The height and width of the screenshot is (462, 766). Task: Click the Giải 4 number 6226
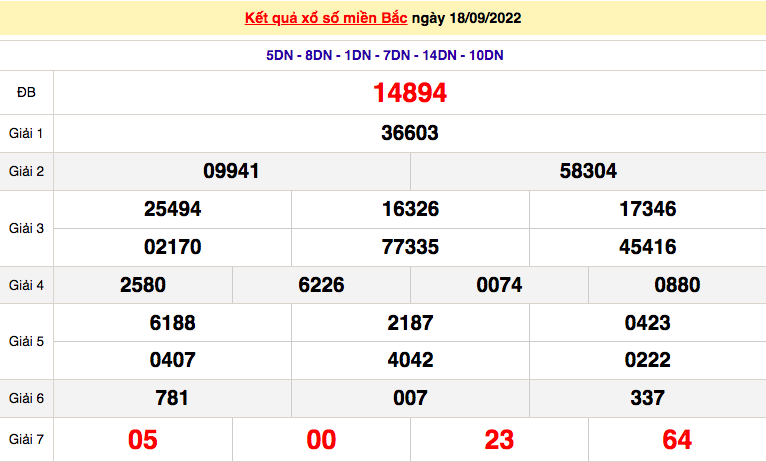coord(321,285)
